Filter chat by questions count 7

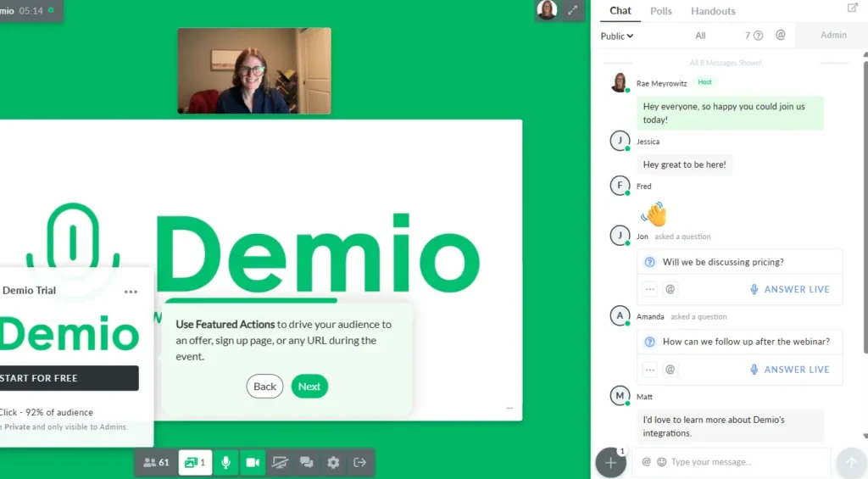(754, 36)
